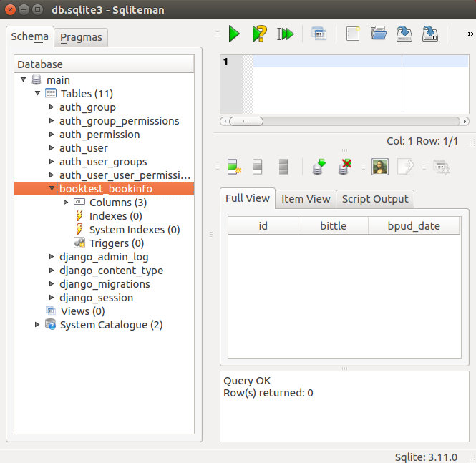Viewport: 476px width, 463px height.
Task: Click the 'Sqlite: 3.11.0' status text
Action: pyautogui.click(x=426, y=457)
